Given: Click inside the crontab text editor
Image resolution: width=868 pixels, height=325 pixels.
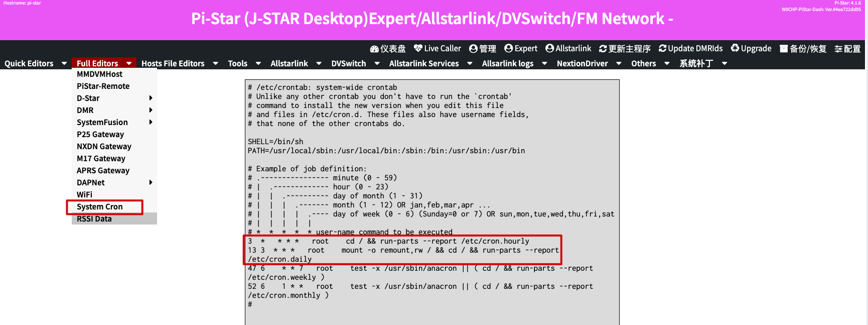Looking at the screenshot, I should [432, 202].
